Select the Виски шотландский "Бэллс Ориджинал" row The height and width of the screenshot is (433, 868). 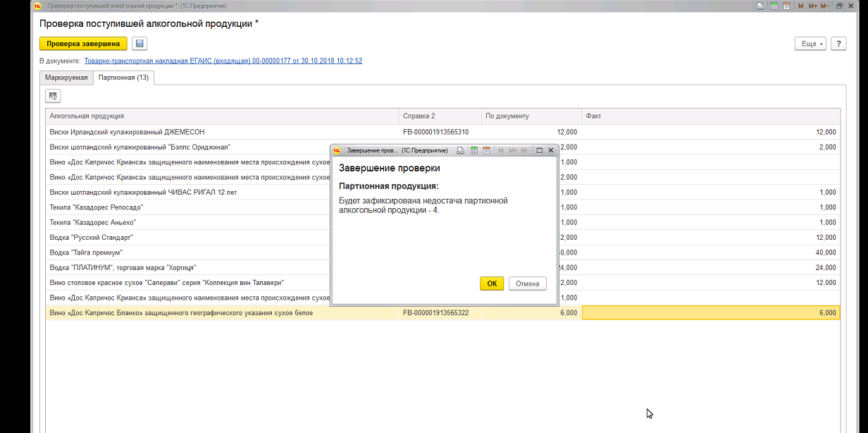pos(442,147)
